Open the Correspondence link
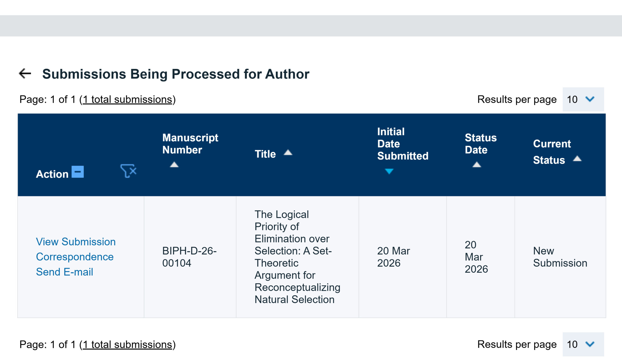 coord(75,257)
